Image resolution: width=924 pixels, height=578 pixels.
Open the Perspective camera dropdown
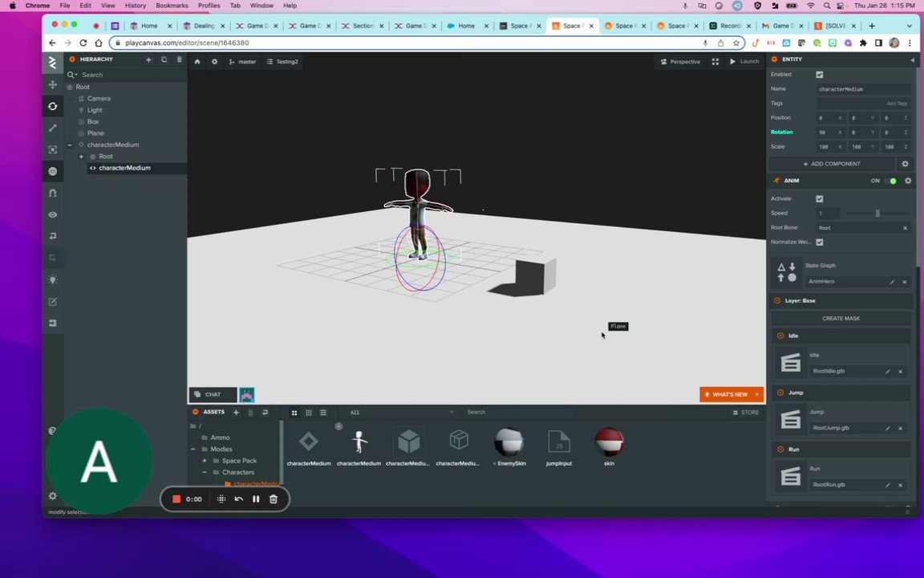tap(681, 61)
